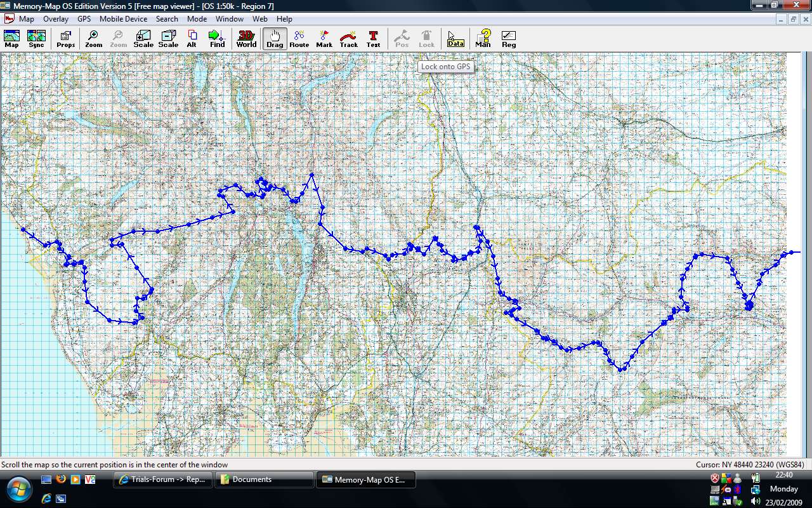
Task: Click the volume speaker tray icon
Action: 756,501
